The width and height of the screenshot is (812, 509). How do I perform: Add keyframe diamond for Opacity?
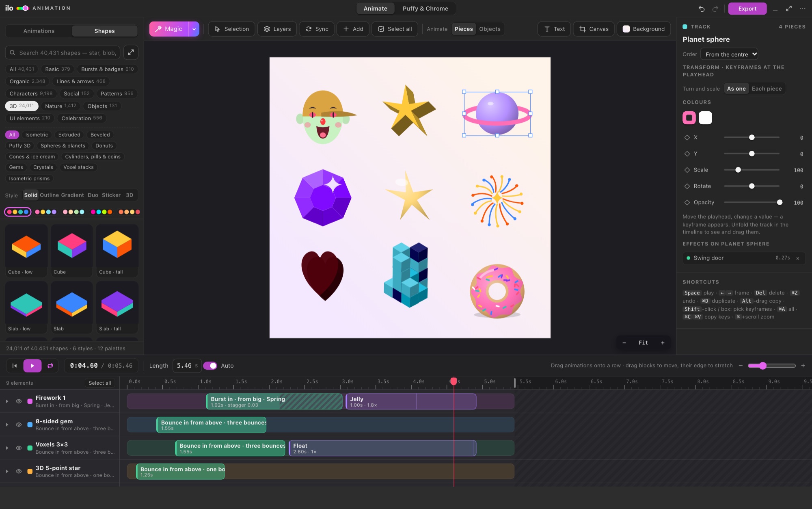(x=687, y=203)
